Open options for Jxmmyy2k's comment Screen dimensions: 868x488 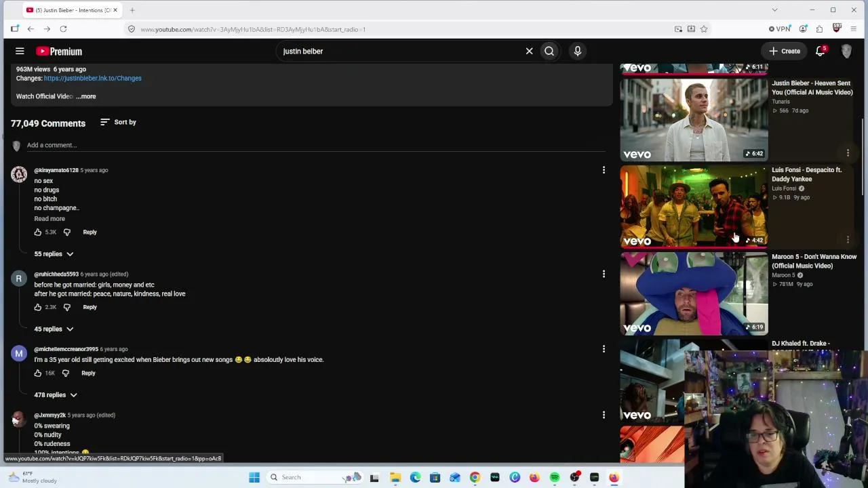coord(604,415)
